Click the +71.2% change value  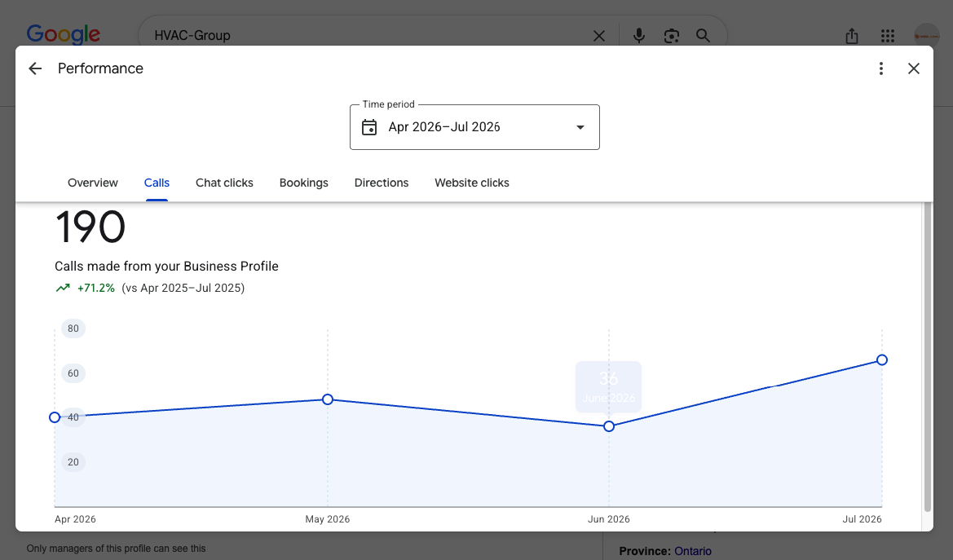click(x=96, y=289)
